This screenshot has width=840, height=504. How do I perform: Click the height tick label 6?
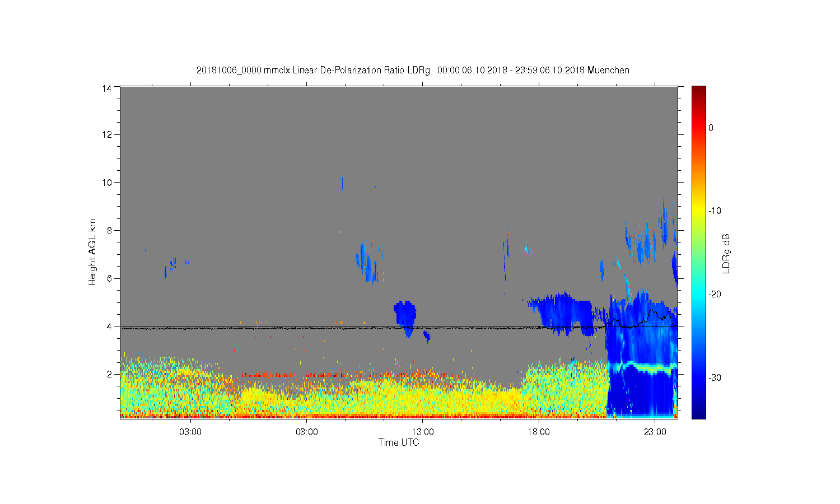[x=110, y=278]
